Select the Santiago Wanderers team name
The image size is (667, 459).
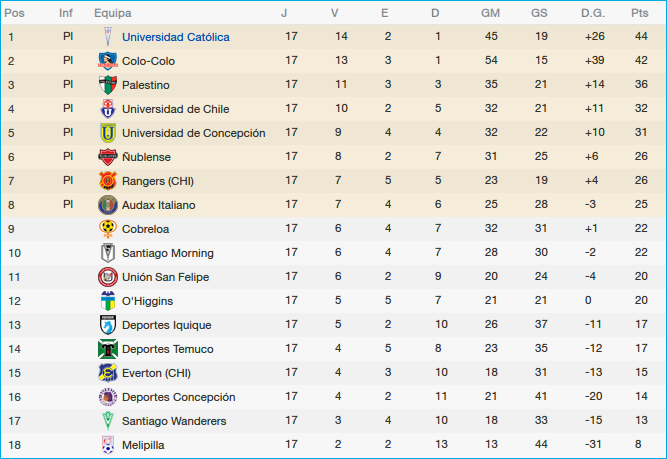(x=174, y=421)
